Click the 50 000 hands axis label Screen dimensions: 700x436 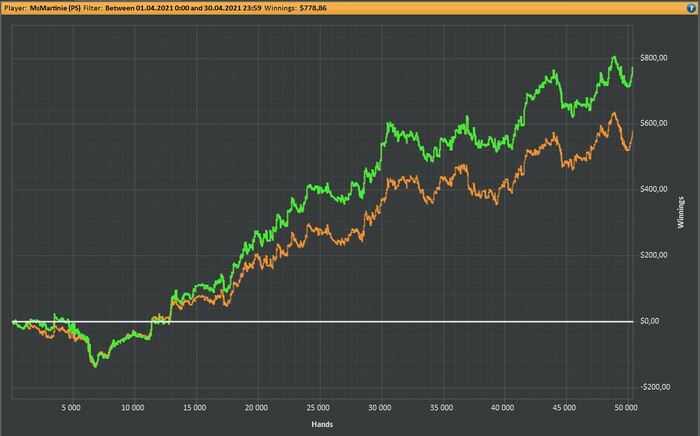coord(626,408)
